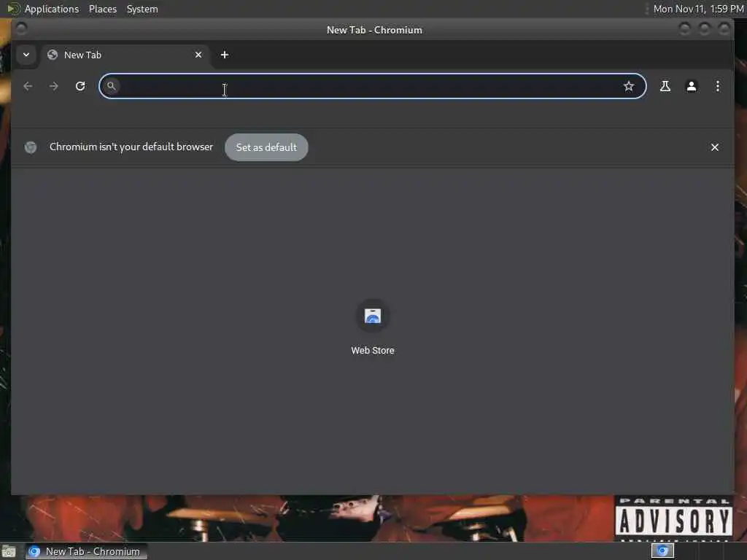This screenshot has height=560, width=747.
Task: Open a new tab with plus button
Action: (225, 55)
